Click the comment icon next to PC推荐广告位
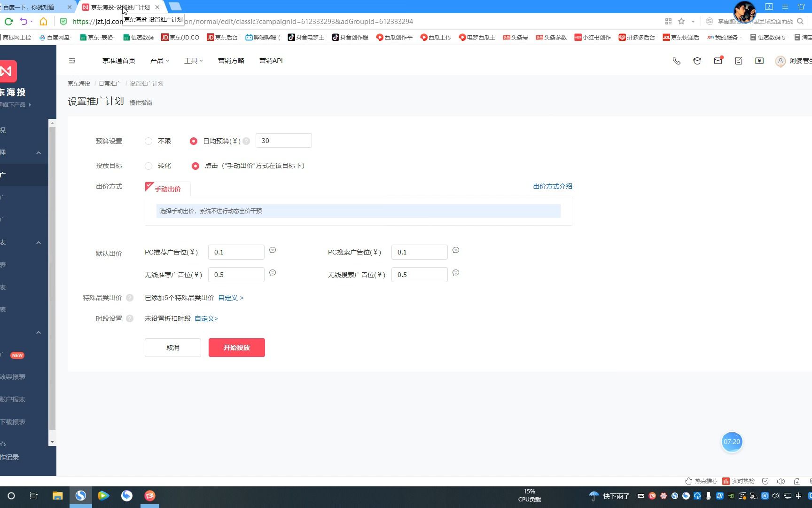This screenshot has height=508, width=812. coord(273,250)
